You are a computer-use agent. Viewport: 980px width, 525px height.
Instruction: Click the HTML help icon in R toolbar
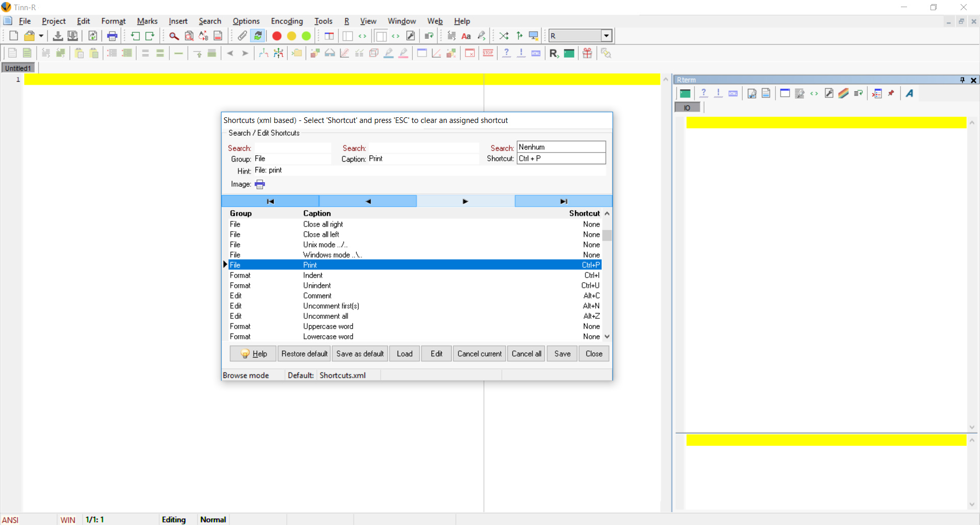536,53
